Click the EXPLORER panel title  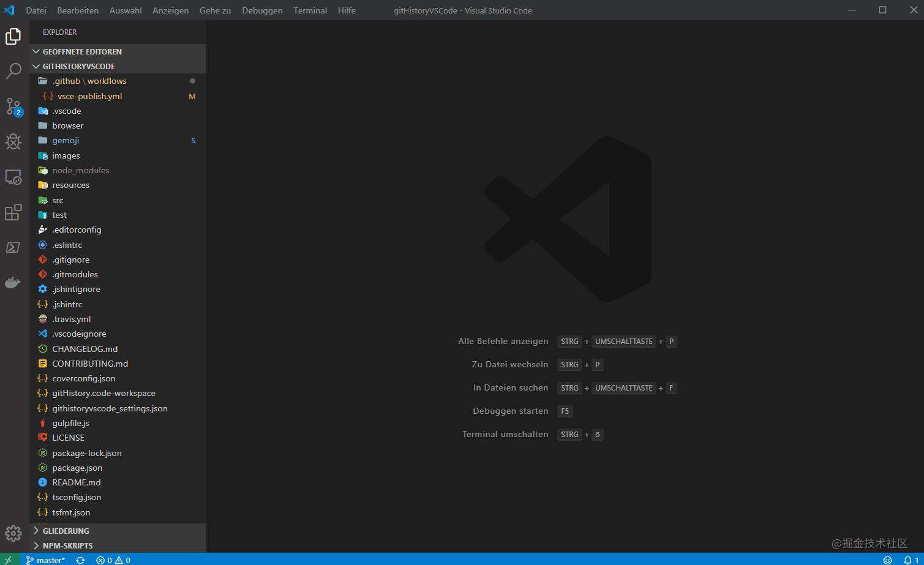(x=59, y=32)
